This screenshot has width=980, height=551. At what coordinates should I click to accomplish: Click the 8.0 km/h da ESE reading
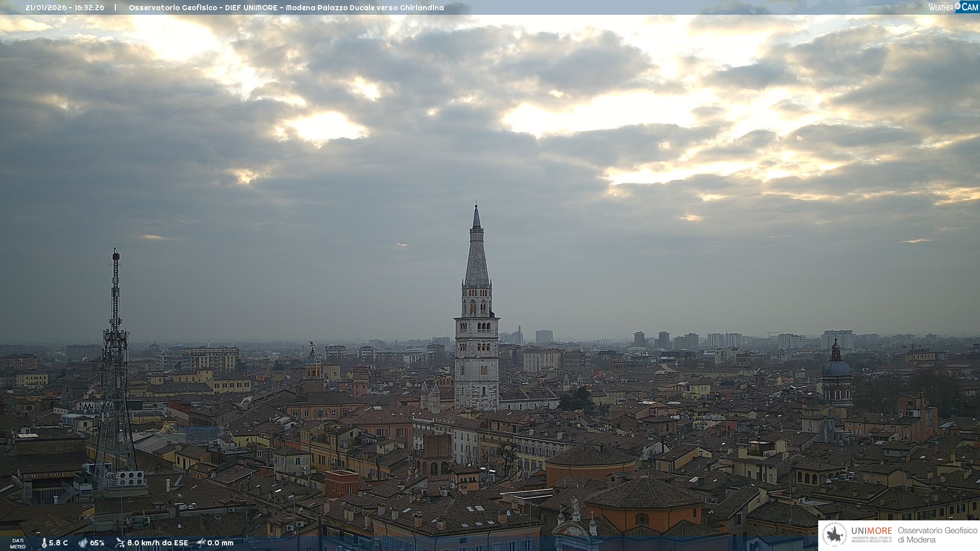pyautogui.click(x=157, y=543)
